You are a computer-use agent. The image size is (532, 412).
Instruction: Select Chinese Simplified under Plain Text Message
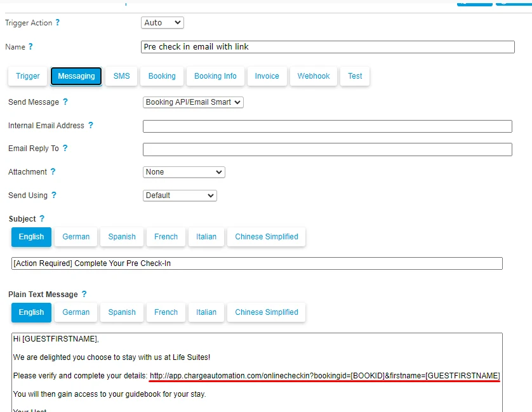click(267, 312)
